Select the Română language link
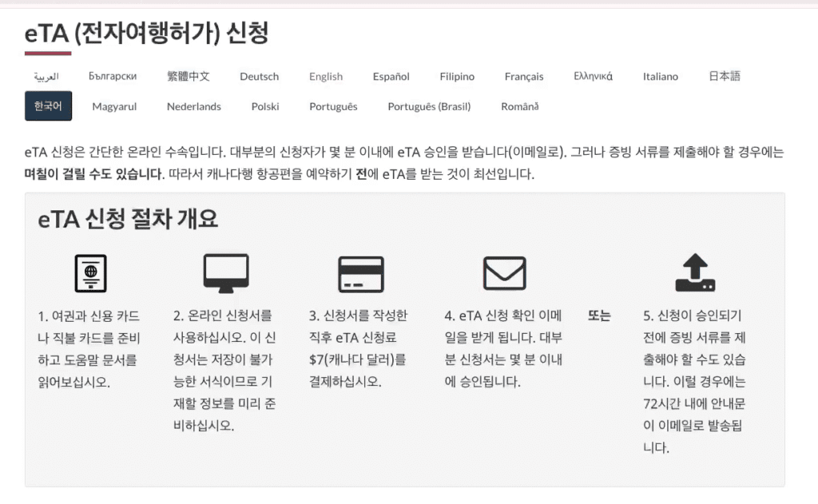The image size is (818, 504). 518,106
